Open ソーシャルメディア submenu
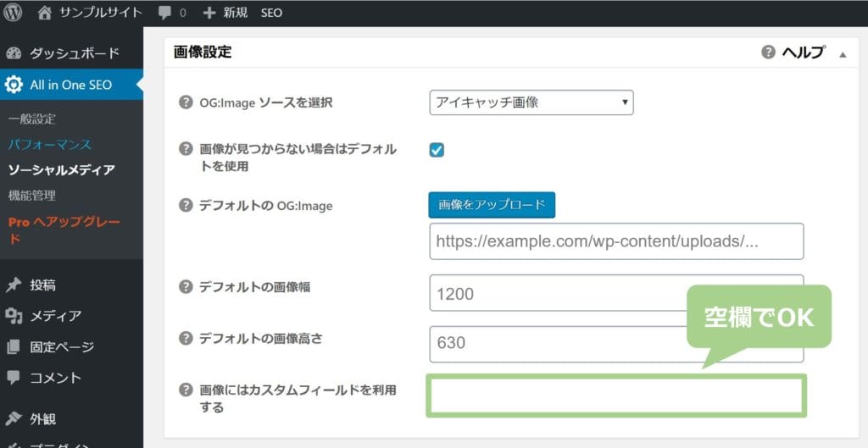This screenshot has height=448, width=868. pos(61,169)
